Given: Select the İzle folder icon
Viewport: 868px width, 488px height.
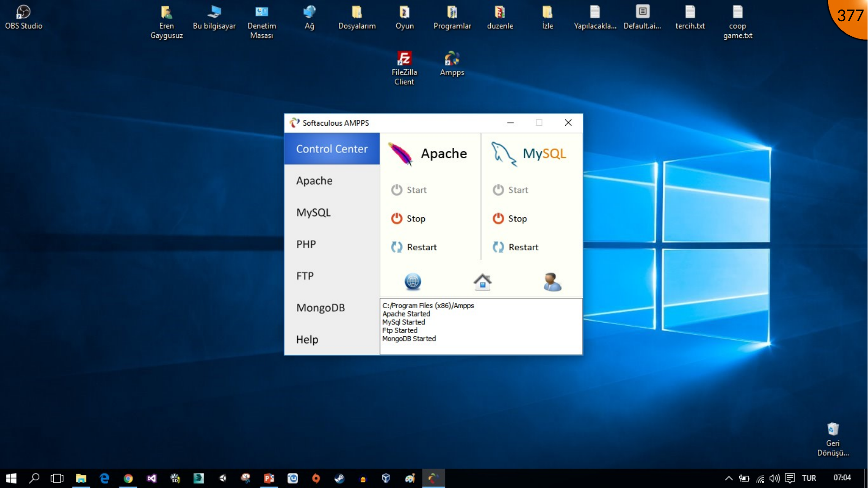Looking at the screenshot, I should click(547, 17).
